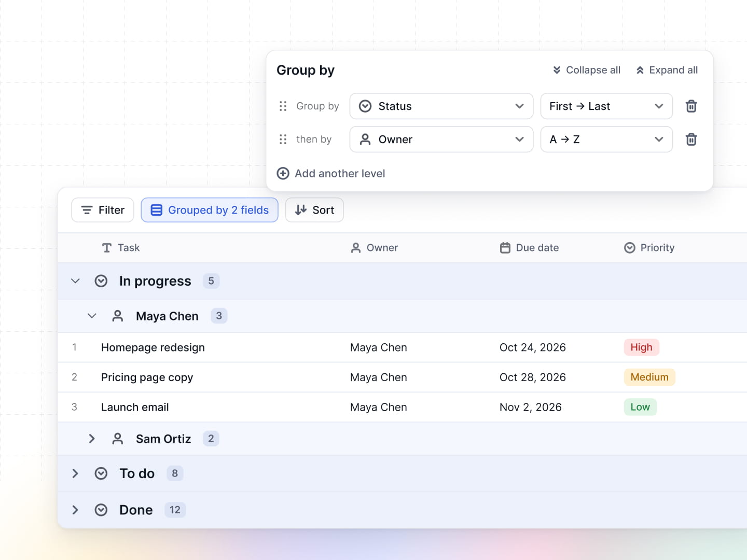Click the person icon beside Sam Ortiz
Image resolution: width=747 pixels, height=560 pixels.
click(x=118, y=439)
